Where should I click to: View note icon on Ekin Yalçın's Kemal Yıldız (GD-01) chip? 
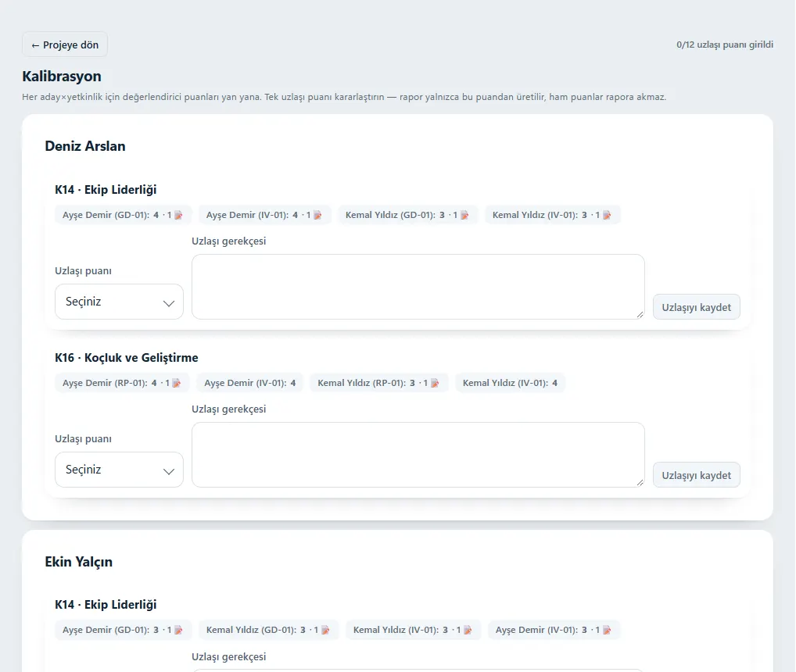click(x=325, y=630)
